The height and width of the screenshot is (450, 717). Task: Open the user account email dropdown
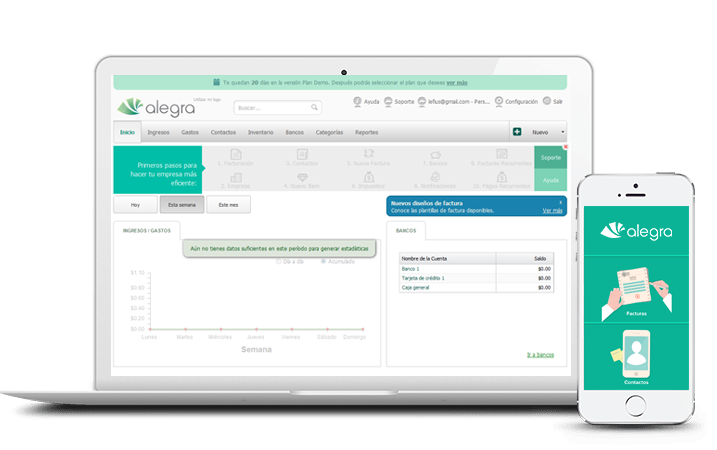[456, 101]
